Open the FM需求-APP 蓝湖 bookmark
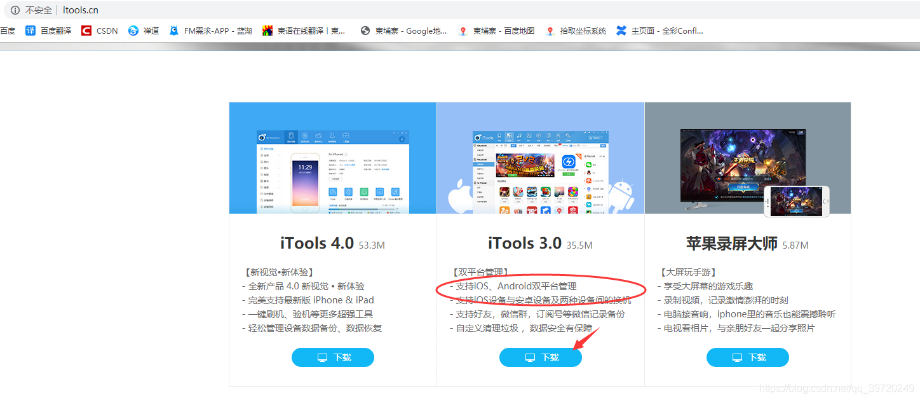The image size is (920, 400). (210, 31)
